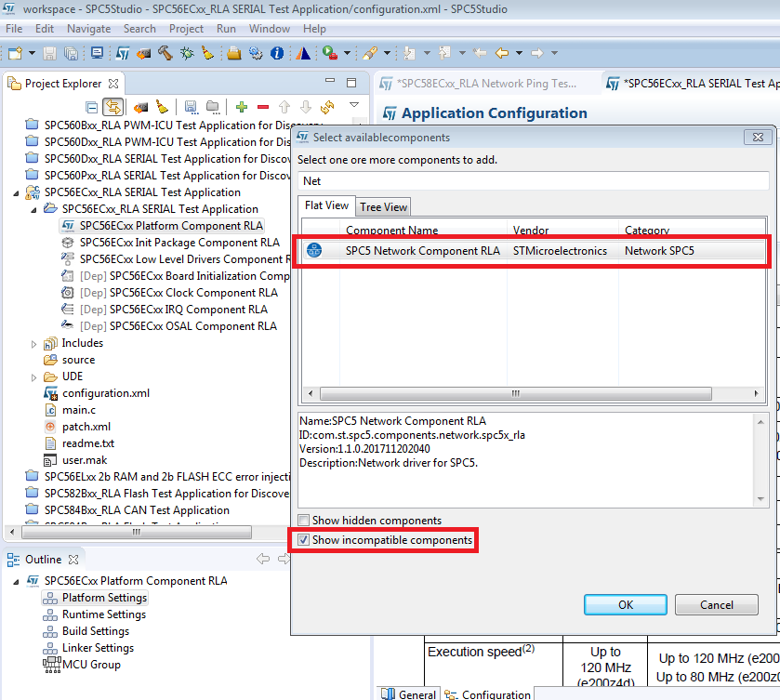Open the Configuration tab at editor bottom
This screenshot has height=700, width=780.
tap(488, 694)
